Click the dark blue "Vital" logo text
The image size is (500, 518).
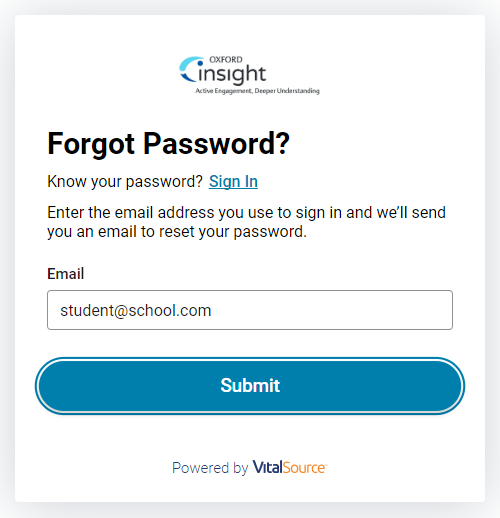click(x=267, y=467)
